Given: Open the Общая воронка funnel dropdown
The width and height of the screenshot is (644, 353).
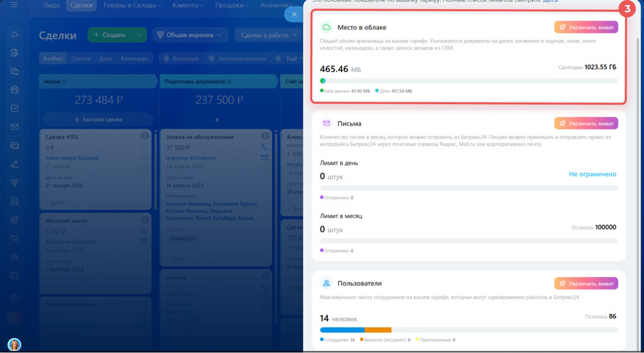Looking at the screenshot, I should (x=190, y=35).
